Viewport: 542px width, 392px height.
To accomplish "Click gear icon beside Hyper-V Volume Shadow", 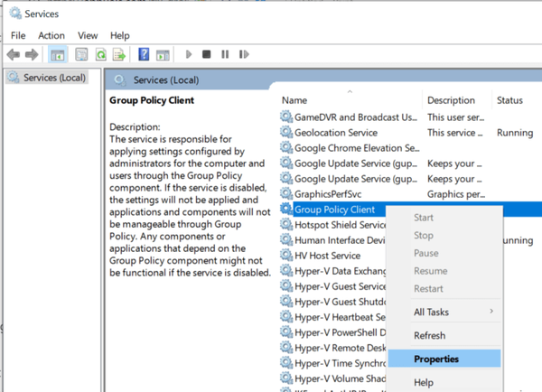I will point(286,378).
